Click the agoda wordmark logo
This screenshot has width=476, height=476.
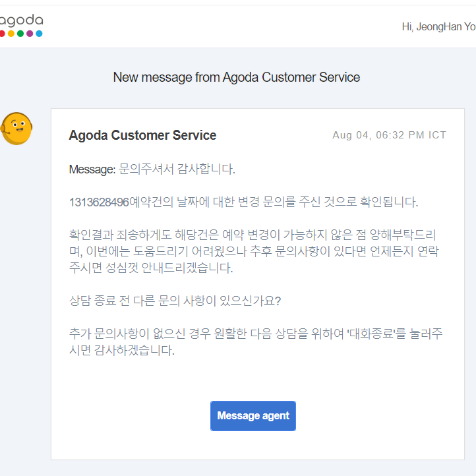pyautogui.click(x=21, y=20)
